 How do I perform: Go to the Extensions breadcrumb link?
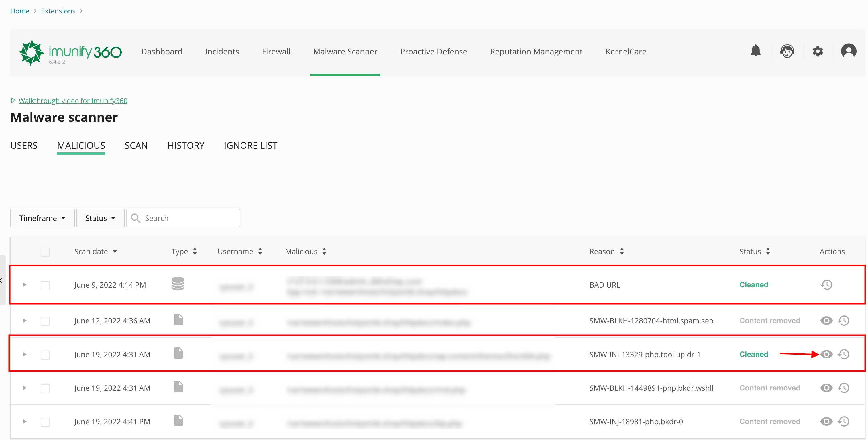pos(58,11)
